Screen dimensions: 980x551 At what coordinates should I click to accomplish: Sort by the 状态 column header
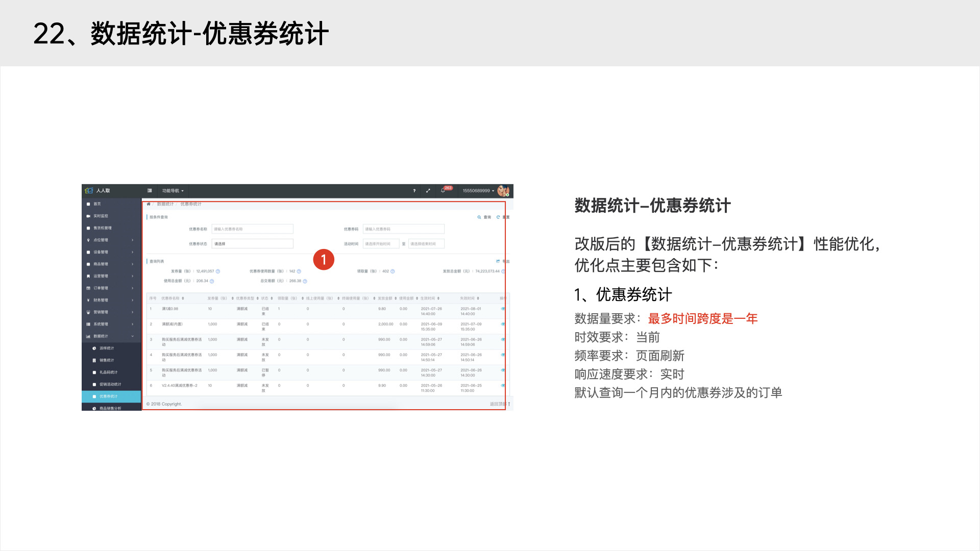point(267,298)
